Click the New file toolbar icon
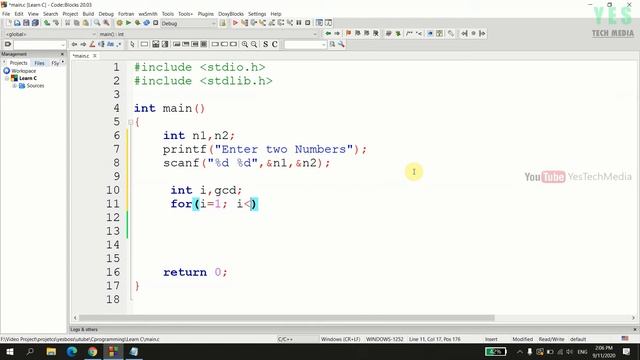 [x=9, y=23]
